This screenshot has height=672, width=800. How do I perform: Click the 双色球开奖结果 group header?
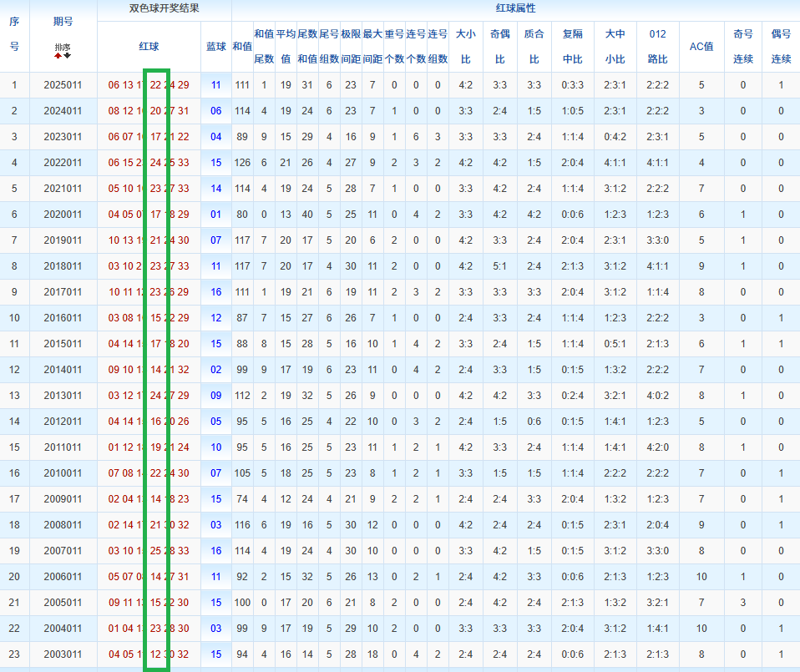pyautogui.click(x=164, y=9)
